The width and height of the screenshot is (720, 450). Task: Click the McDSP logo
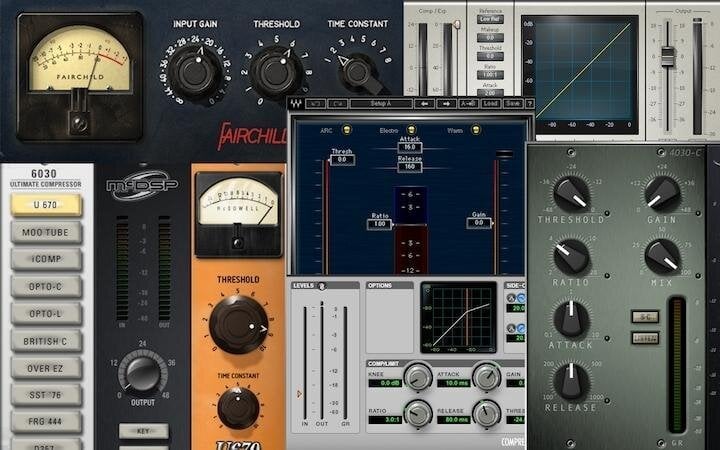pos(142,185)
